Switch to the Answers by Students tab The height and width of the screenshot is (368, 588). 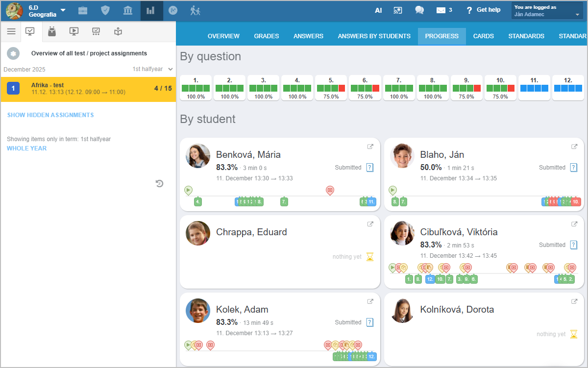tap(374, 36)
